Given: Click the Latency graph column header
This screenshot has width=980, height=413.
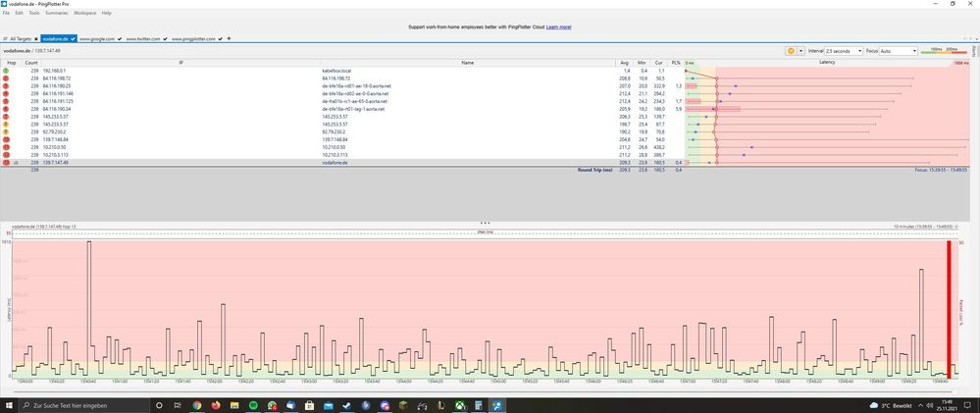Looking at the screenshot, I should 827,63.
